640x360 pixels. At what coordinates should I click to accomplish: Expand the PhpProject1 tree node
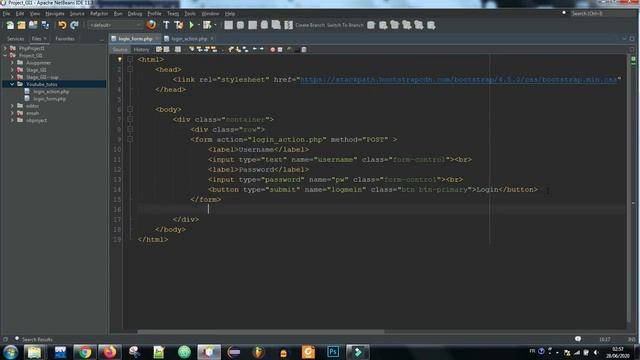pos(5,48)
